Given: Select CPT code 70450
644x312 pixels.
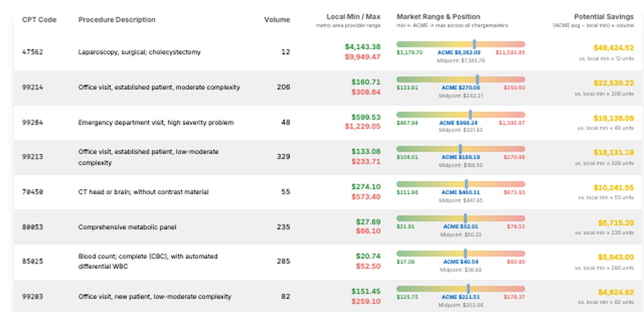Looking at the screenshot, I should click(33, 192).
